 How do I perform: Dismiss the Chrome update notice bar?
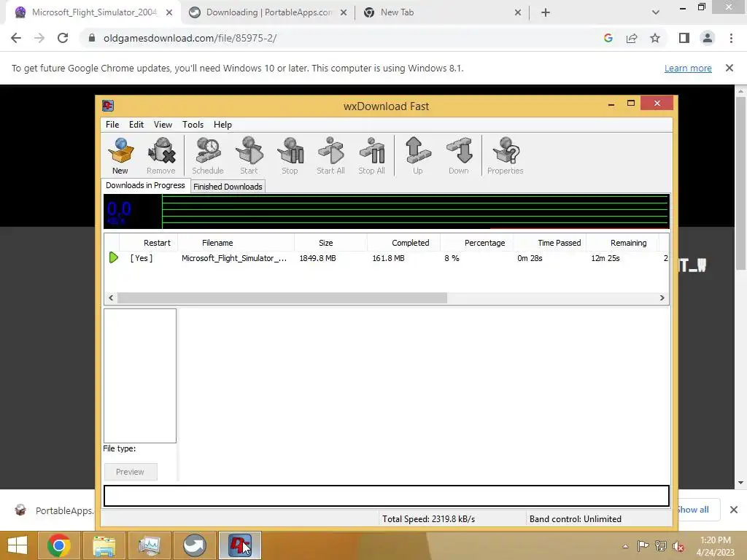click(729, 68)
